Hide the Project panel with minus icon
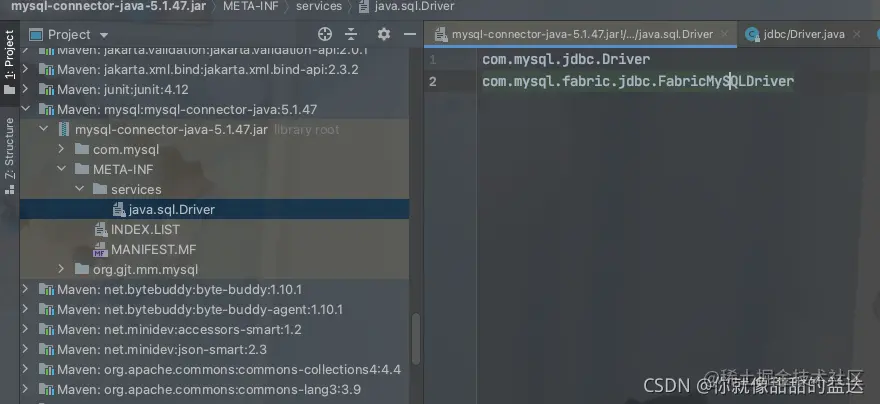The width and height of the screenshot is (880, 404). click(410, 34)
